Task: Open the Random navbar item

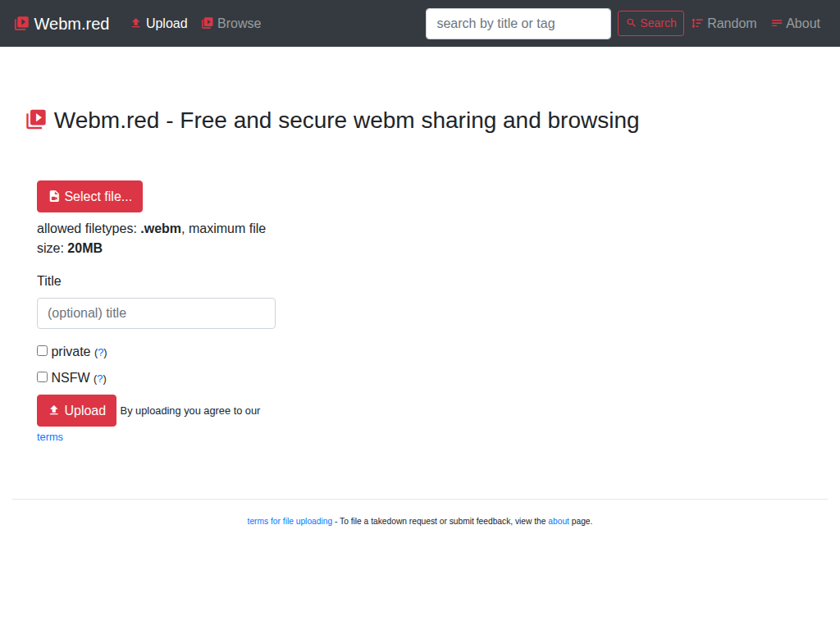Action: (731, 24)
